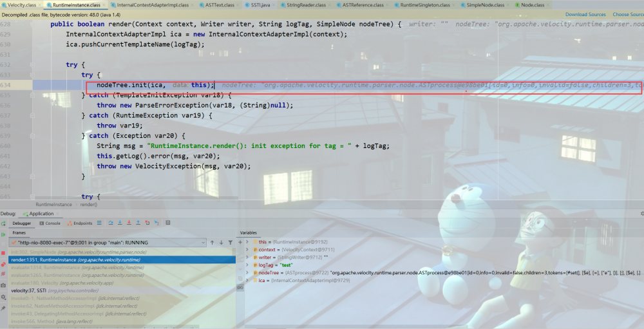Toggle Mute Breakpoints in debug sidebar
Screen dimensions: 644x329
pos(3,274)
